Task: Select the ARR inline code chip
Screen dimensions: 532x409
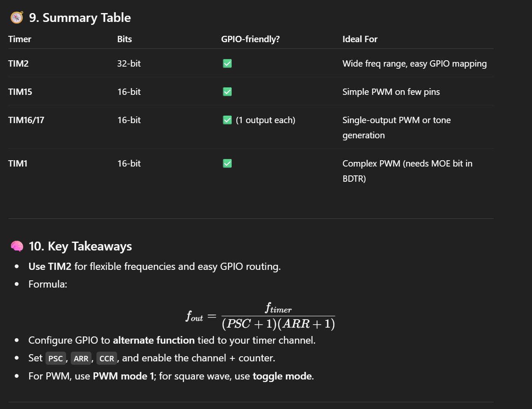Action: [x=81, y=358]
